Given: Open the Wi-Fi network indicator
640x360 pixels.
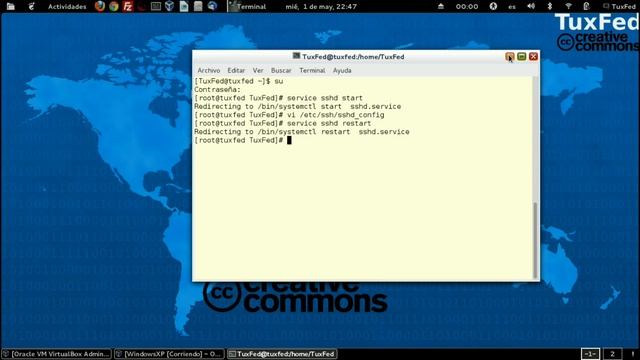Looking at the screenshot, I should [x=568, y=6].
